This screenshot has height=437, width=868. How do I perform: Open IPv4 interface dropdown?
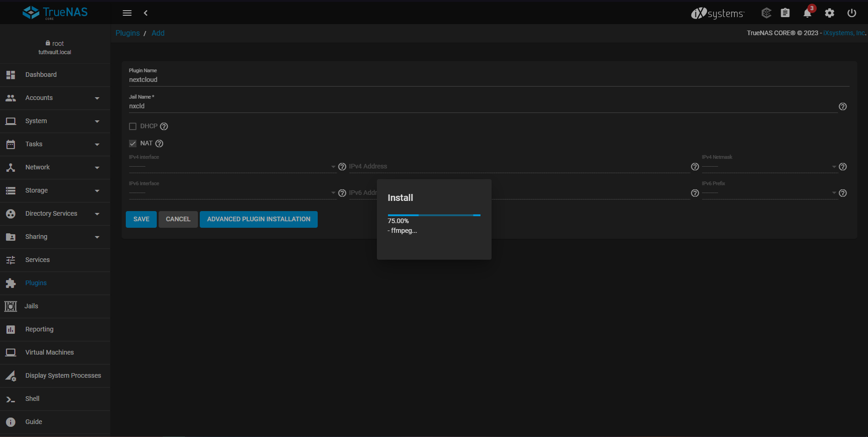tap(233, 167)
